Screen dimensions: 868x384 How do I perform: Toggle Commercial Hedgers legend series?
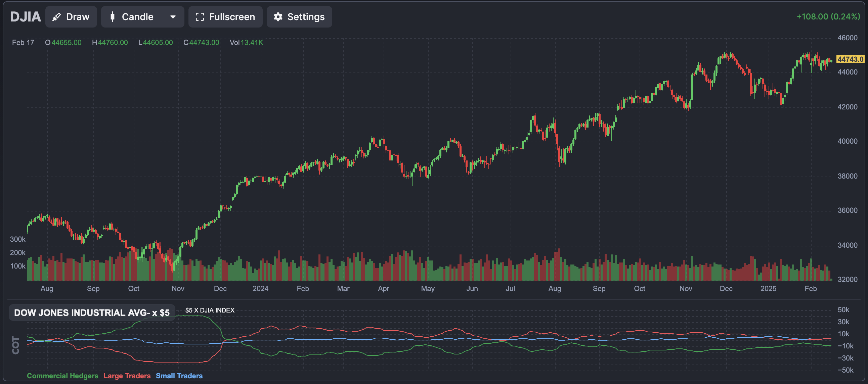pos(62,376)
